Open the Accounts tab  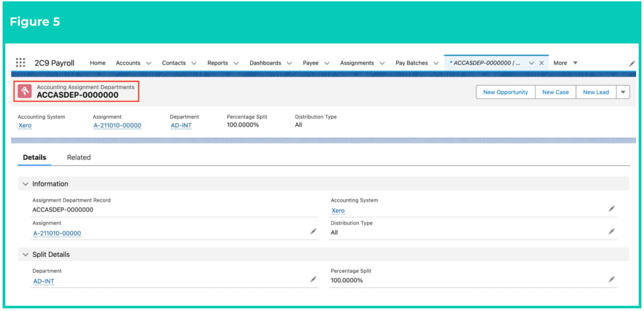click(x=128, y=63)
